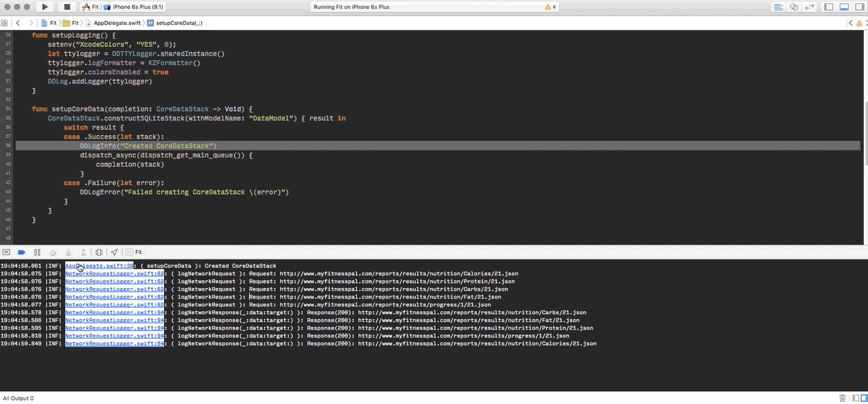Toggle the Navigator panel visibility
Screen dimensions: 868x404
[829, 7]
